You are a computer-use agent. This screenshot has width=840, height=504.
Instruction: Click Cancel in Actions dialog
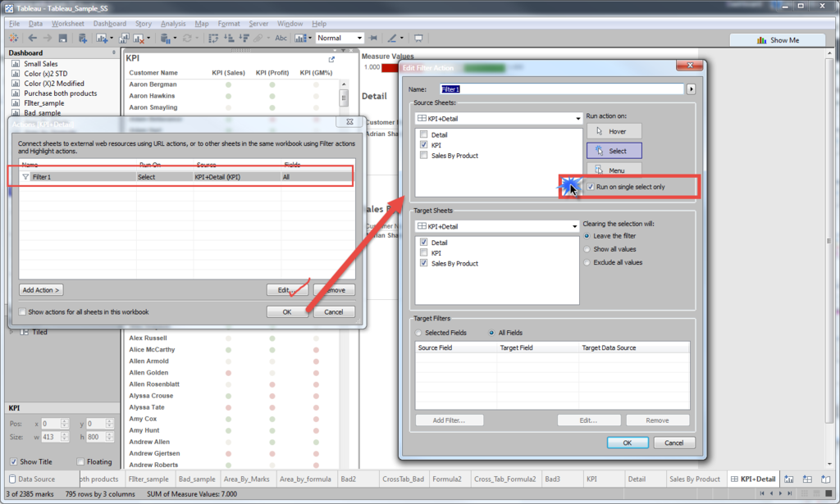[x=333, y=312]
